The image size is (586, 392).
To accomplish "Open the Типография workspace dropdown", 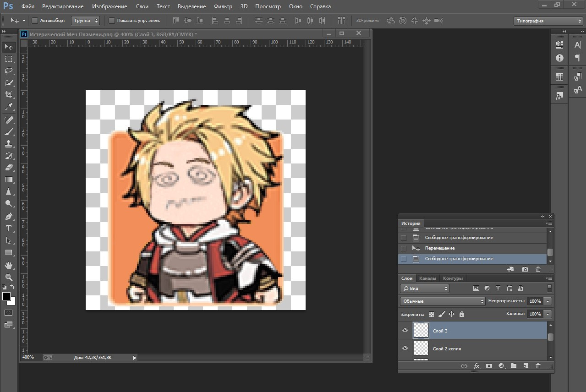I will (x=548, y=21).
